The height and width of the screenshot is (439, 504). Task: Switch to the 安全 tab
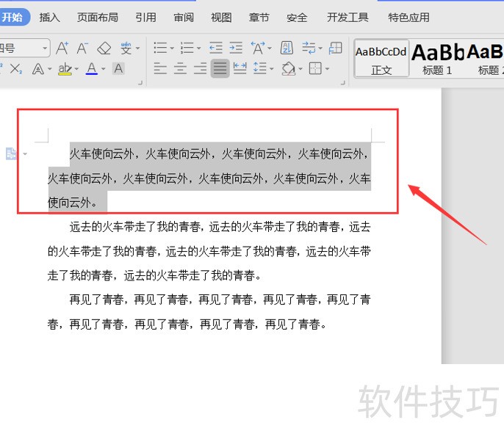point(297,18)
